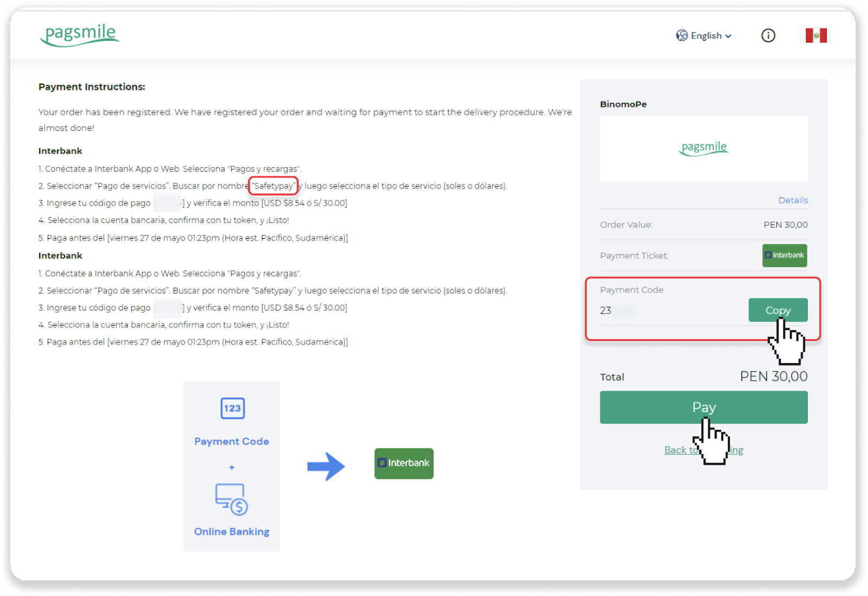The image size is (868, 596).
Task: Copy the payment code
Action: pyautogui.click(x=777, y=310)
